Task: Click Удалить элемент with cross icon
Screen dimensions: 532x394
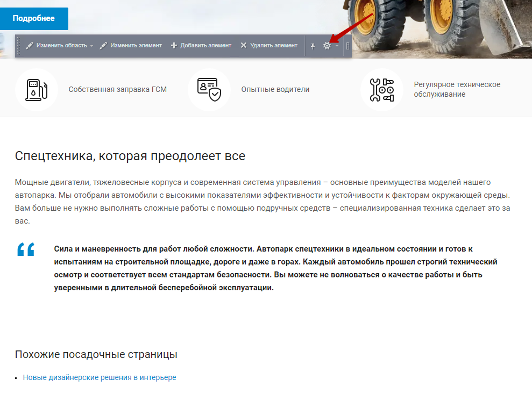Action: tap(269, 46)
